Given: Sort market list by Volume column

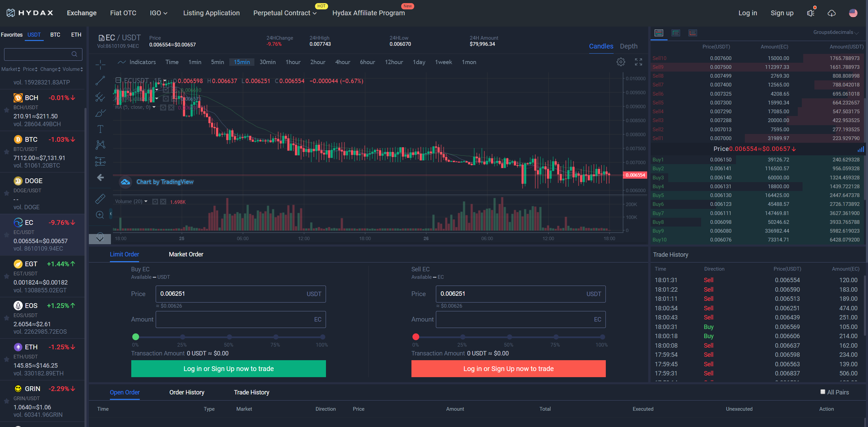Looking at the screenshot, I should point(73,69).
